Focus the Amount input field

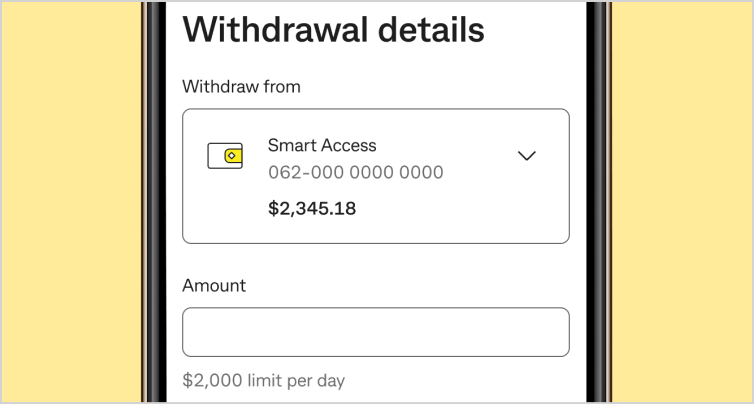tap(375, 332)
